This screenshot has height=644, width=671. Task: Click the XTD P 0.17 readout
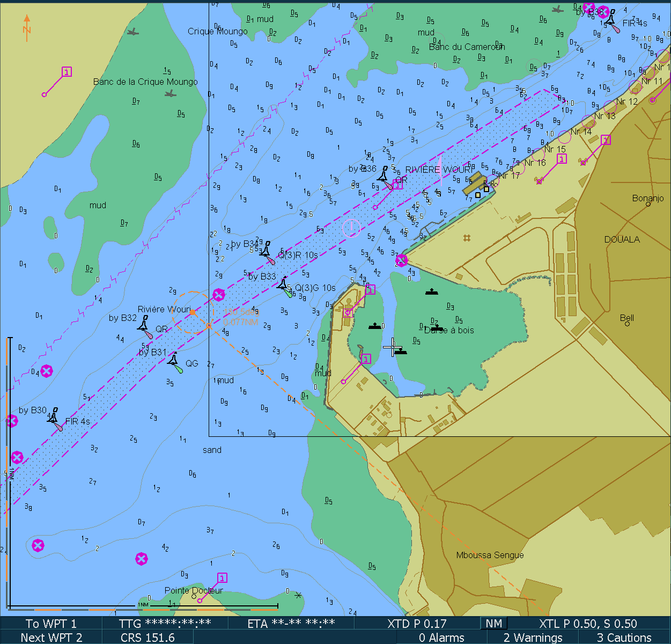click(x=417, y=624)
